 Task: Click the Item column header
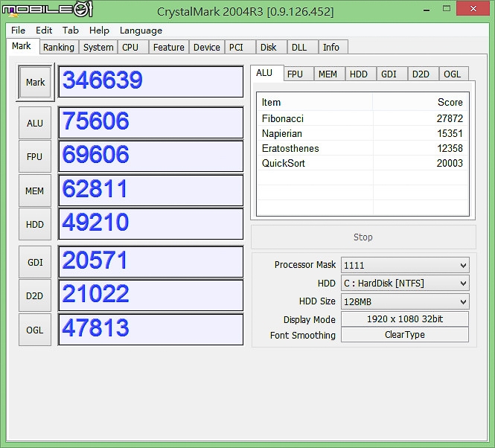315,102
